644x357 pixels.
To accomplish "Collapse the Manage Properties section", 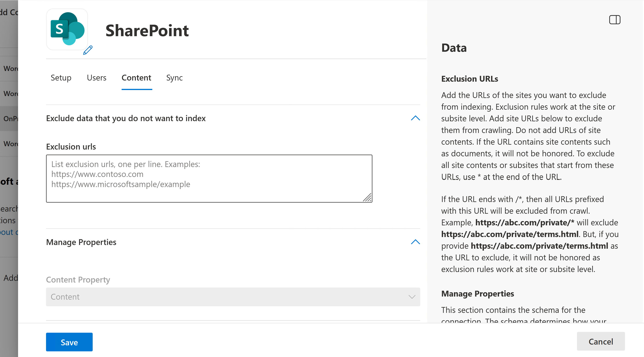I will [x=415, y=242].
